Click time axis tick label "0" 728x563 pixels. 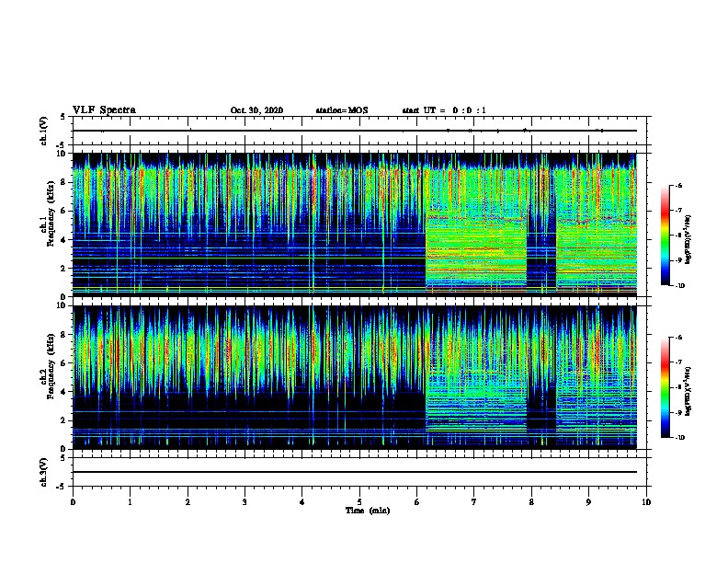(x=73, y=502)
